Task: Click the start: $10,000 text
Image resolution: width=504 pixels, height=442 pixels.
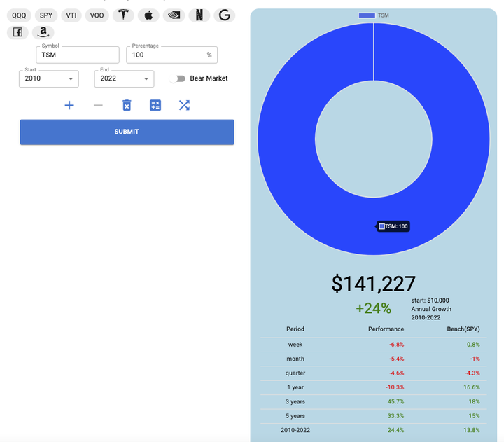Action: (x=430, y=301)
